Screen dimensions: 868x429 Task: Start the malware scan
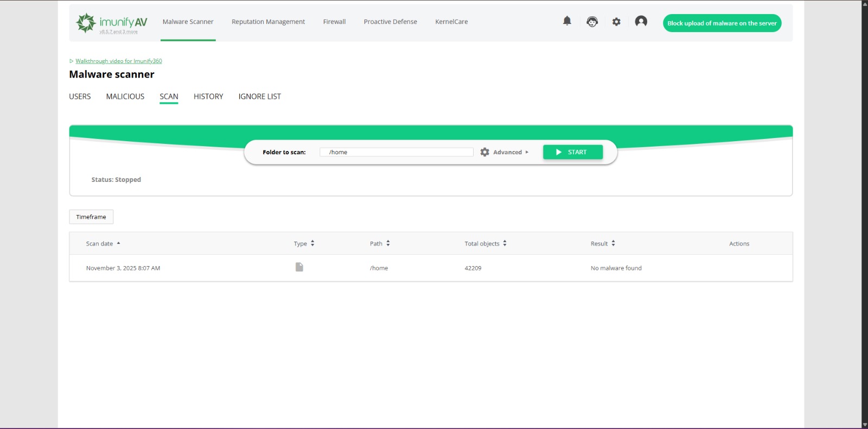click(572, 152)
